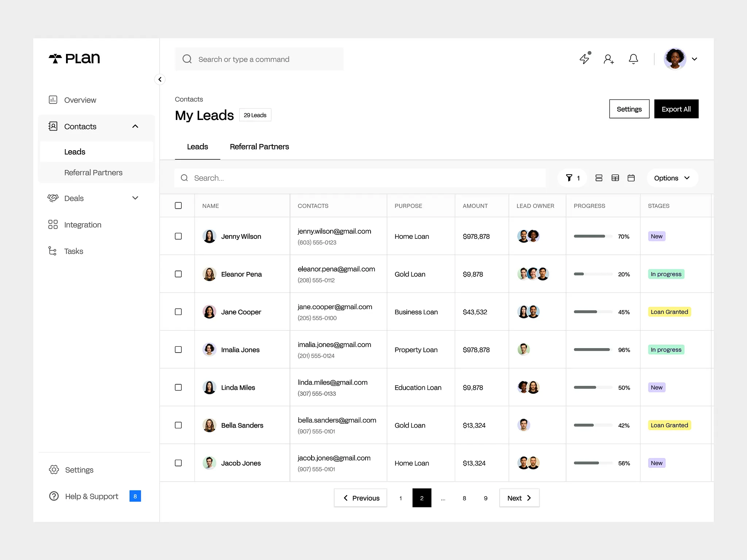The height and width of the screenshot is (560, 747).
Task: Collapse the Contacts sidebar section
Action: click(x=135, y=126)
